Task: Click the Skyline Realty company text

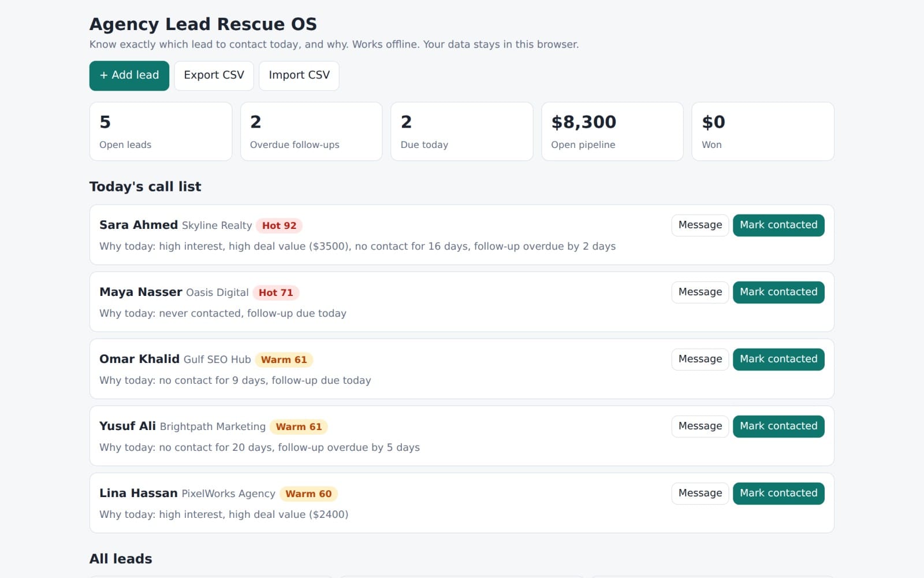Action: point(217,225)
